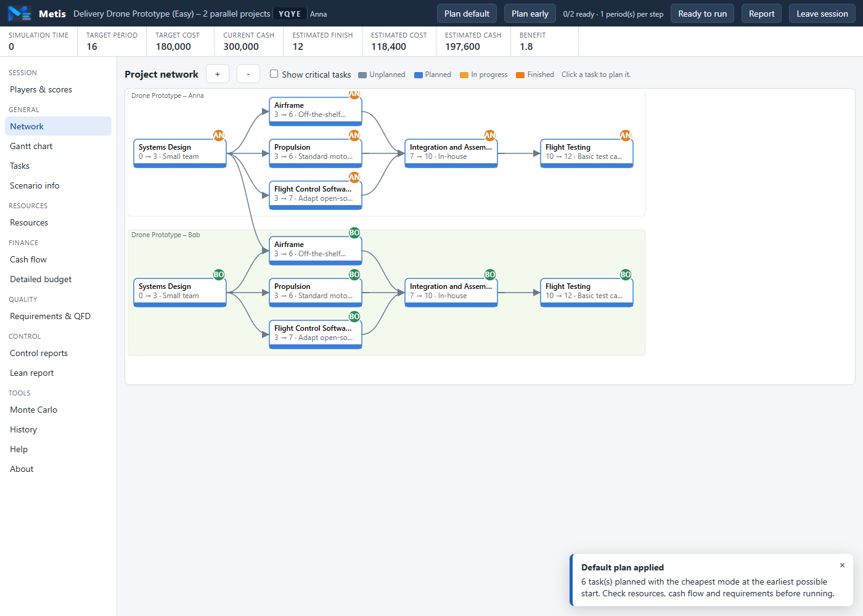This screenshot has width=863, height=616.
Task: Click the AN badge on Anna's Propulsion task
Action: tap(354, 136)
